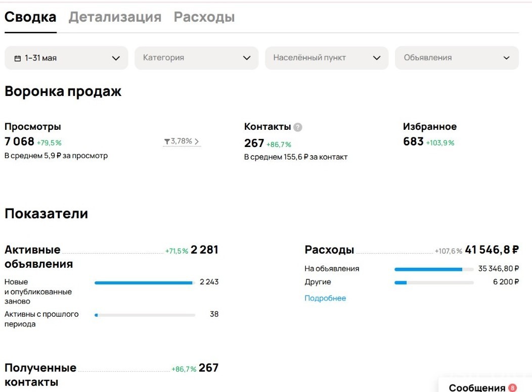Click the +107,6% expenses growth figure
The width and height of the screenshot is (532, 392).
[x=448, y=251]
